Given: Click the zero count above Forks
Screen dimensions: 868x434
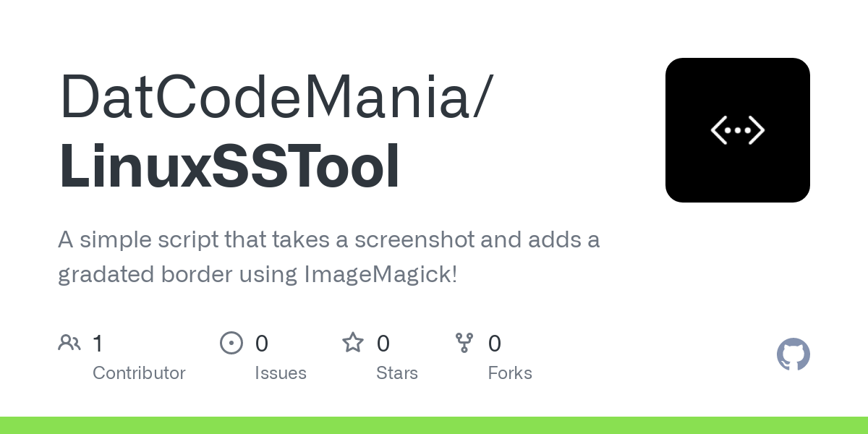Looking at the screenshot, I should coord(495,343).
